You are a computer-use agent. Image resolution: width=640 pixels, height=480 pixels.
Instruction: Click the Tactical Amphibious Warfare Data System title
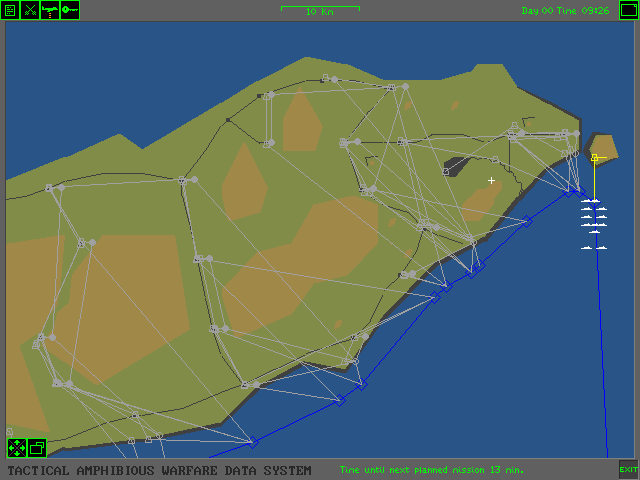point(159,470)
